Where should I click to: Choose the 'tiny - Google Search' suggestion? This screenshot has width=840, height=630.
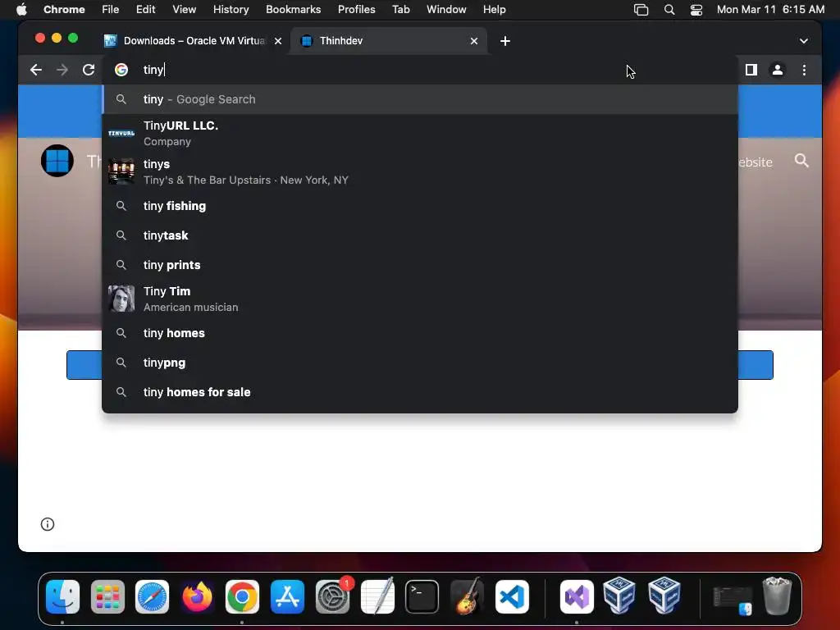tap(420, 99)
